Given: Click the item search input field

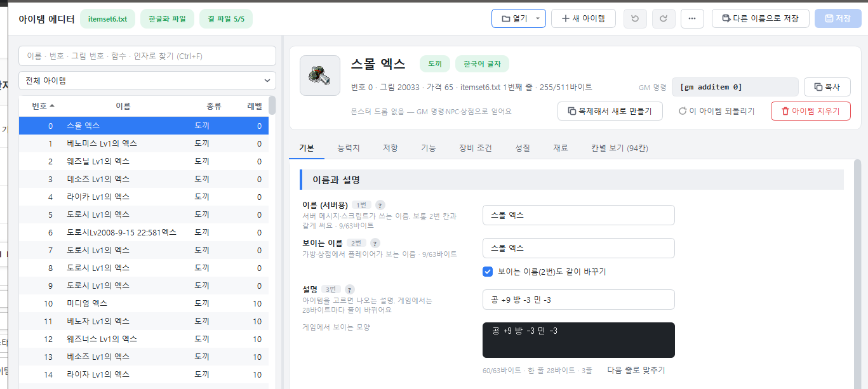Looking at the screenshot, I should coord(147,56).
